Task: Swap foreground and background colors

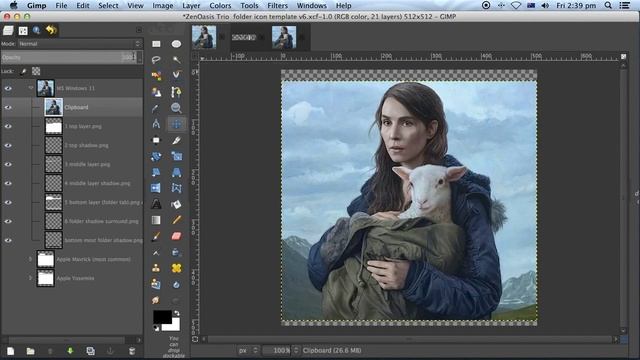Action: 176,313
